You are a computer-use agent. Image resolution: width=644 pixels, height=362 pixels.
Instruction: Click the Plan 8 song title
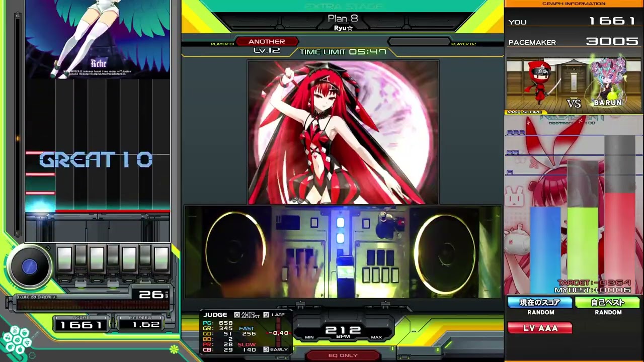(x=343, y=19)
